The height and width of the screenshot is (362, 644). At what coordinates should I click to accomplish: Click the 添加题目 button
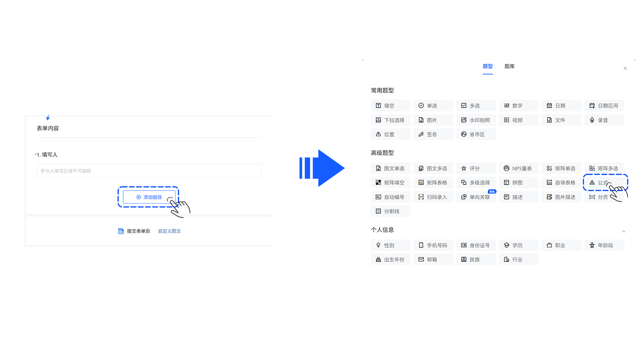(149, 197)
